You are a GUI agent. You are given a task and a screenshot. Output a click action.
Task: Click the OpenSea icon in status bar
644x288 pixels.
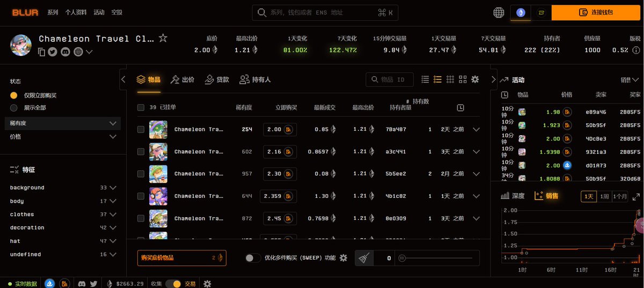point(50,284)
